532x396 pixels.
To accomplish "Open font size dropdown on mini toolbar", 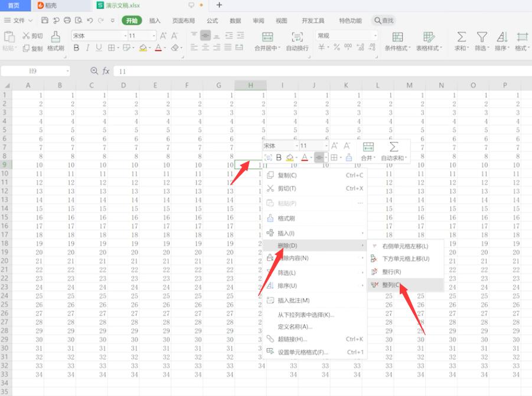I will tap(327, 146).
